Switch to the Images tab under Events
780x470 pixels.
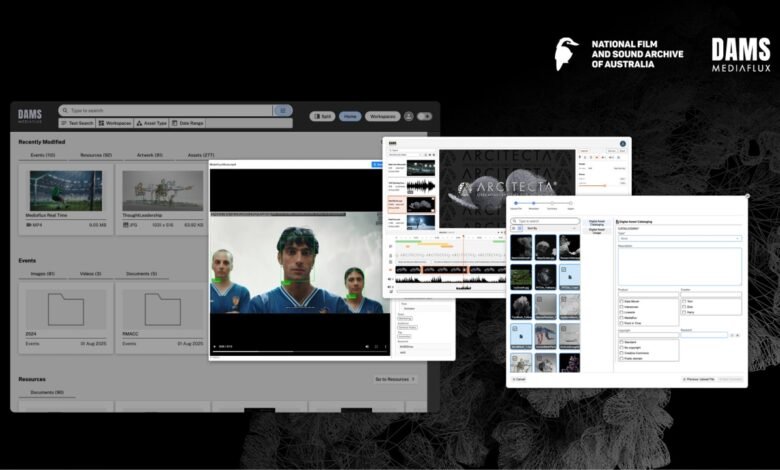point(43,274)
